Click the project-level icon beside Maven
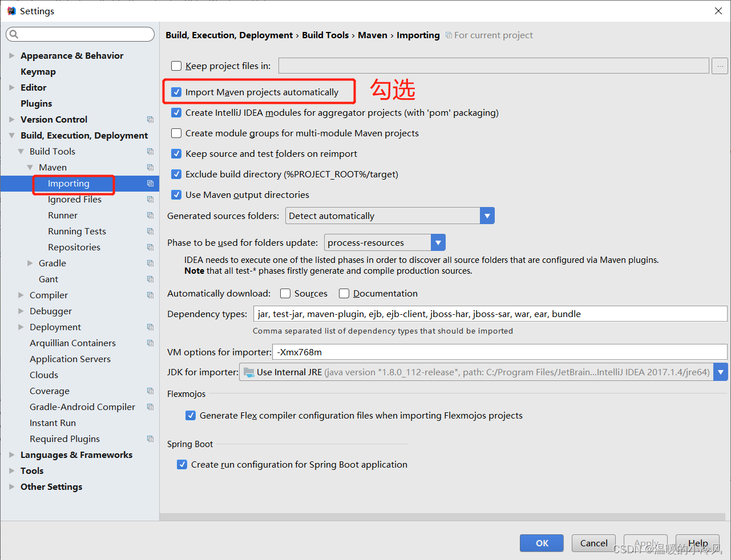The height and width of the screenshot is (560, 731). tap(150, 167)
